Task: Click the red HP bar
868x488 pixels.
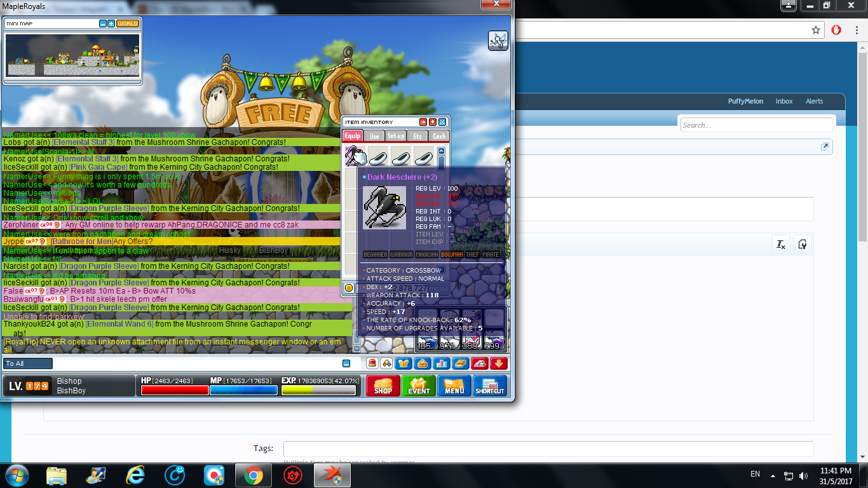Action: (175, 390)
